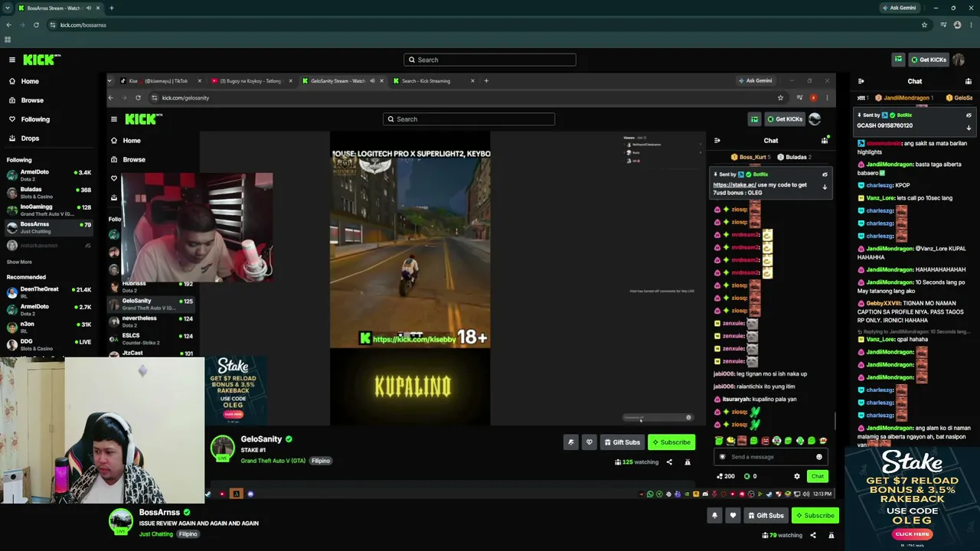Open the emoji picker in Send a message

pos(819,457)
